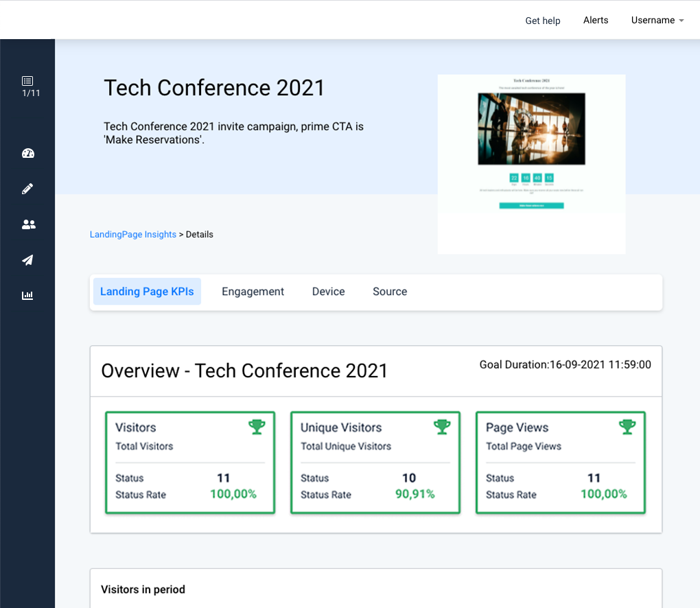Click the Total Visitors subtitle
This screenshot has height=608, width=700.
point(144,446)
